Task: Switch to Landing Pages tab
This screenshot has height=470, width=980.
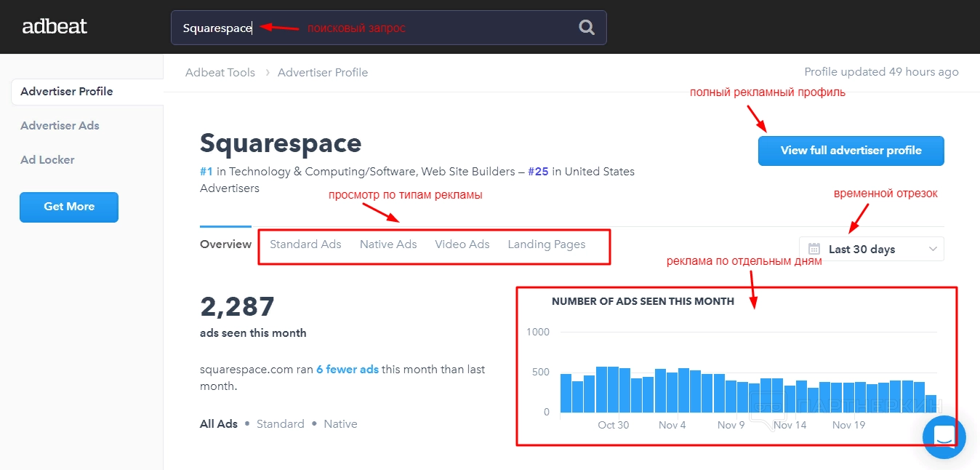Action: click(547, 244)
